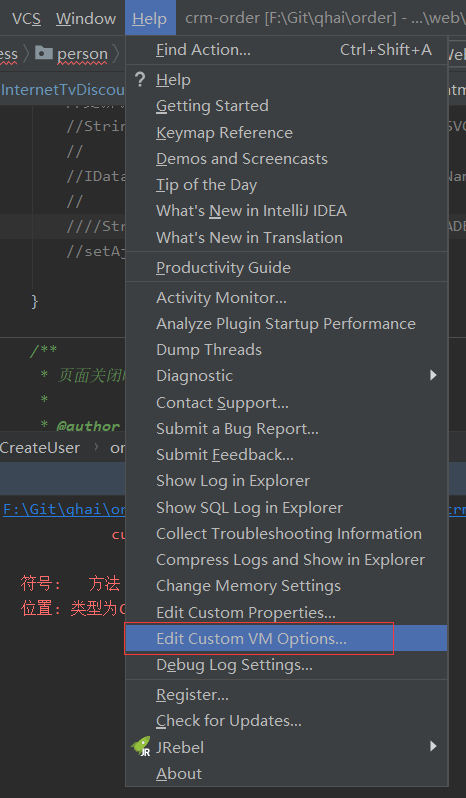The height and width of the screenshot is (798, 466).
Task: Choose Getting Started from Help menu
Action: (286, 106)
